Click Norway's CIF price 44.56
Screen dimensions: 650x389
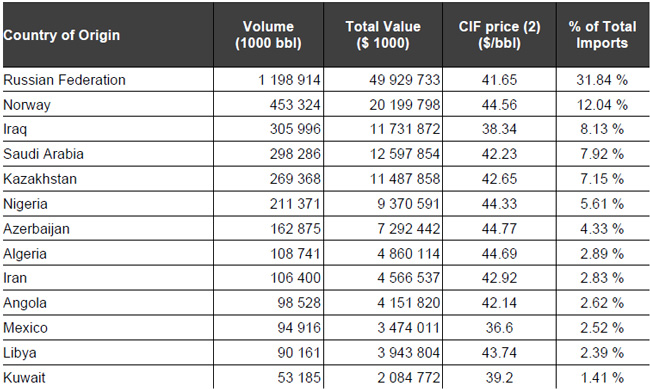click(x=499, y=105)
